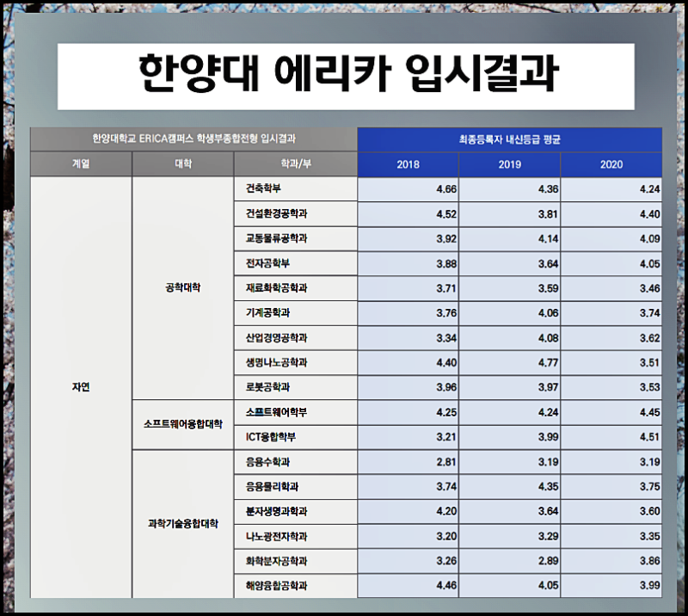Screen dimensions: 688x616
Task: Click the 건축학부 department row
Action: (x=296, y=188)
